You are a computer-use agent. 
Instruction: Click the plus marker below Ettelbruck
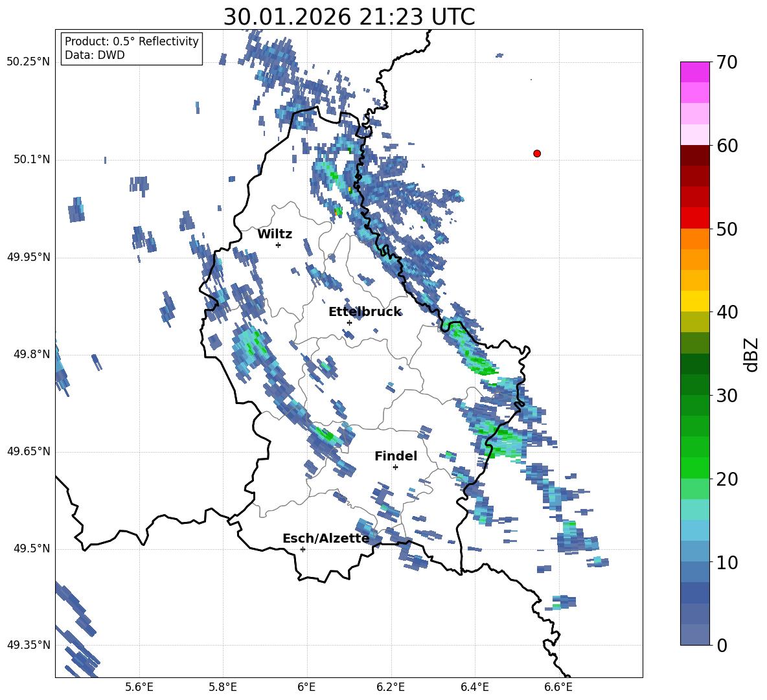tap(349, 322)
